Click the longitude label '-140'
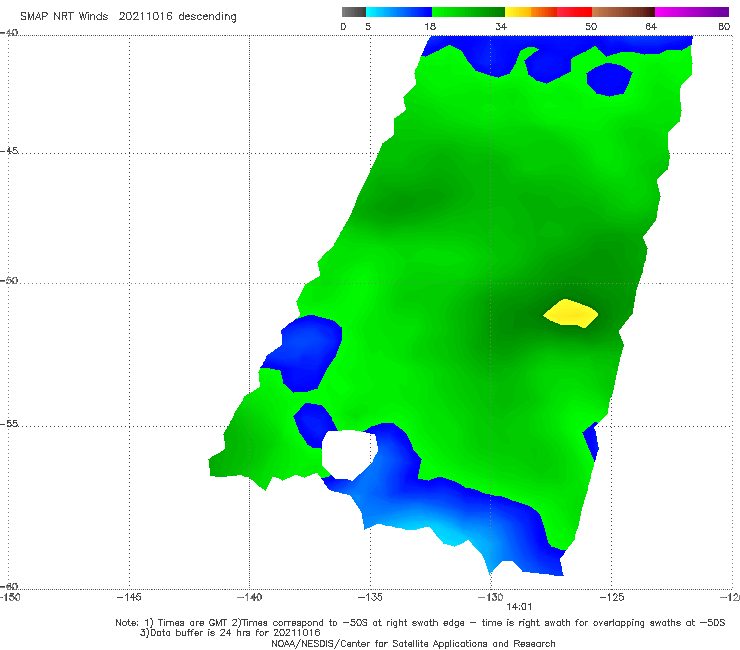The image size is (740, 650). (249, 597)
